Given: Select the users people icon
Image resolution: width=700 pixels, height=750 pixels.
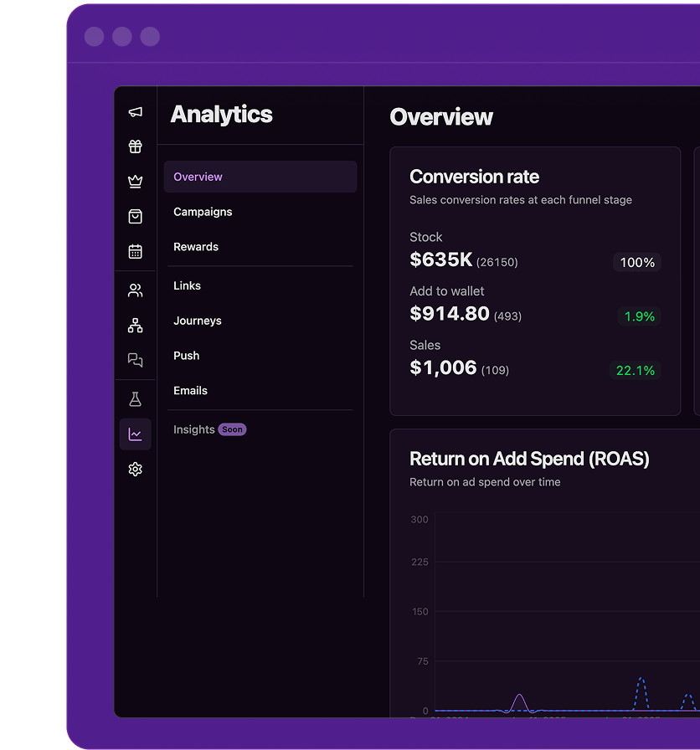Looking at the screenshot, I should click(x=136, y=290).
